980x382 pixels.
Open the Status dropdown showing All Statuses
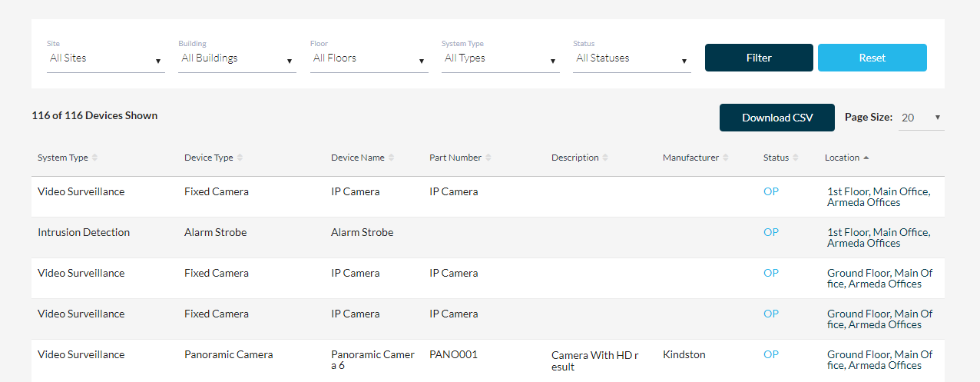point(632,58)
